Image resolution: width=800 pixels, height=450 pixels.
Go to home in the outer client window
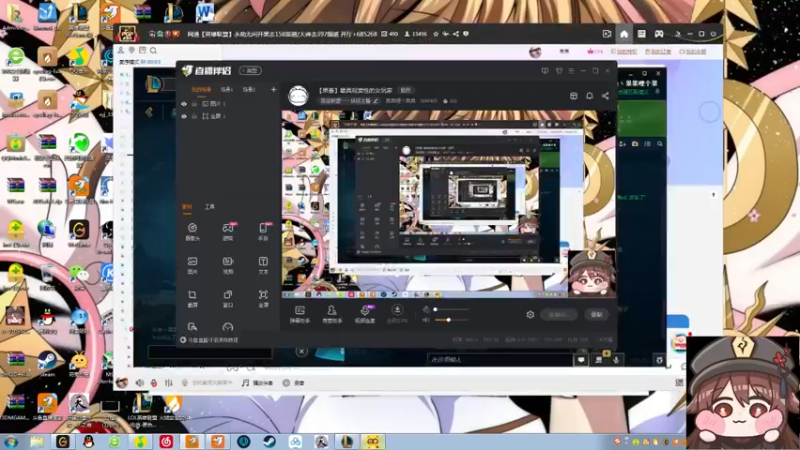click(x=624, y=34)
